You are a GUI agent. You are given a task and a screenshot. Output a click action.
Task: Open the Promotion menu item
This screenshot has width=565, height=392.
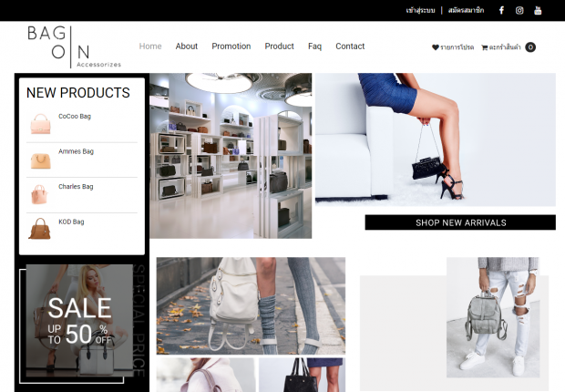[231, 46]
